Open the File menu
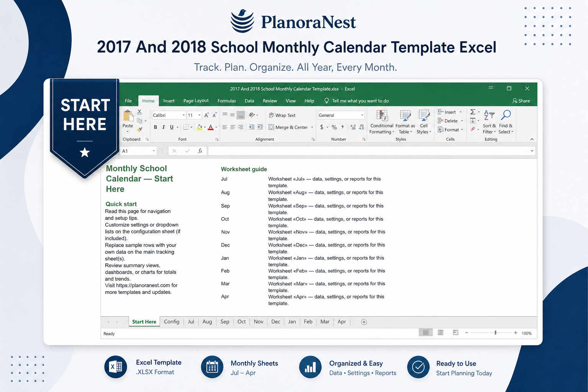The width and height of the screenshot is (588, 392). coord(128,101)
